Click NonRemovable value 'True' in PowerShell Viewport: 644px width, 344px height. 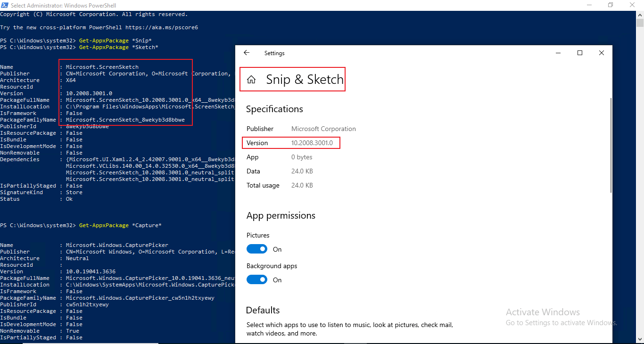73,331
